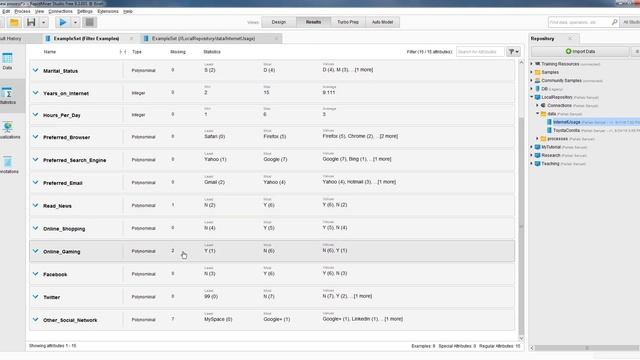Open the Process menu
Viewport: 640px width, 360px height.
coord(22,11)
